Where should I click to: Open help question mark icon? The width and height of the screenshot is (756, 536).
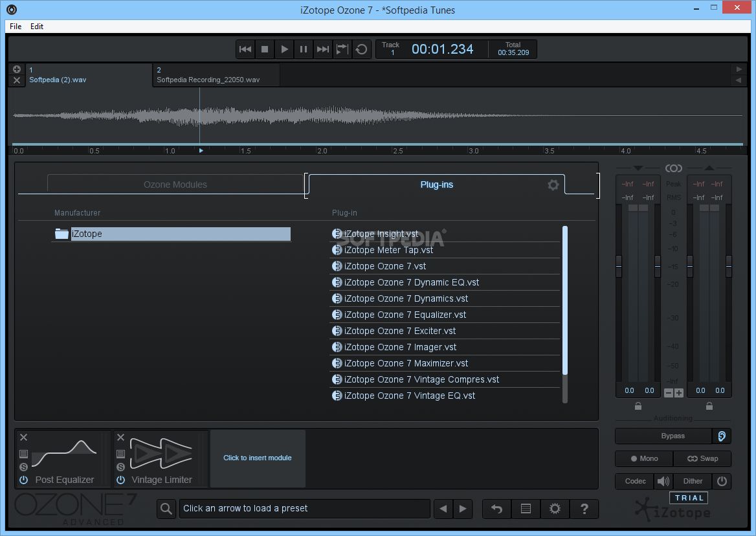click(584, 509)
